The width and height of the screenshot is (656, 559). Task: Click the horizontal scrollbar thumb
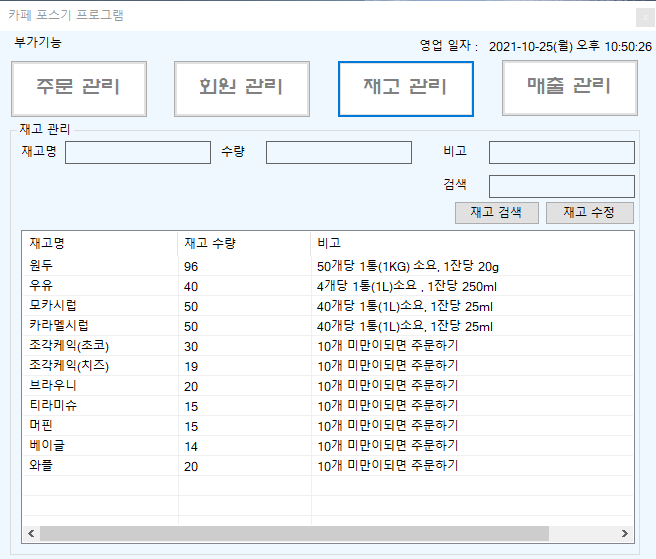click(x=294, y=533)
